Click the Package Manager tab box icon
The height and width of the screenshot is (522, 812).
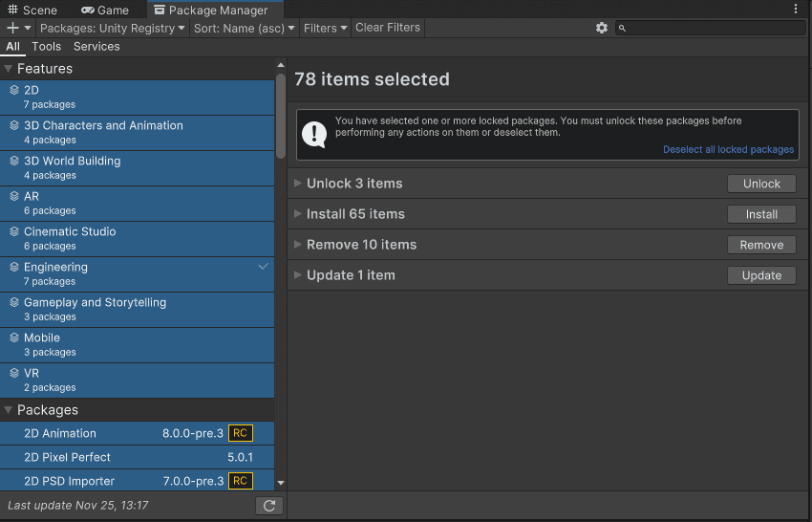click(160, 10)
